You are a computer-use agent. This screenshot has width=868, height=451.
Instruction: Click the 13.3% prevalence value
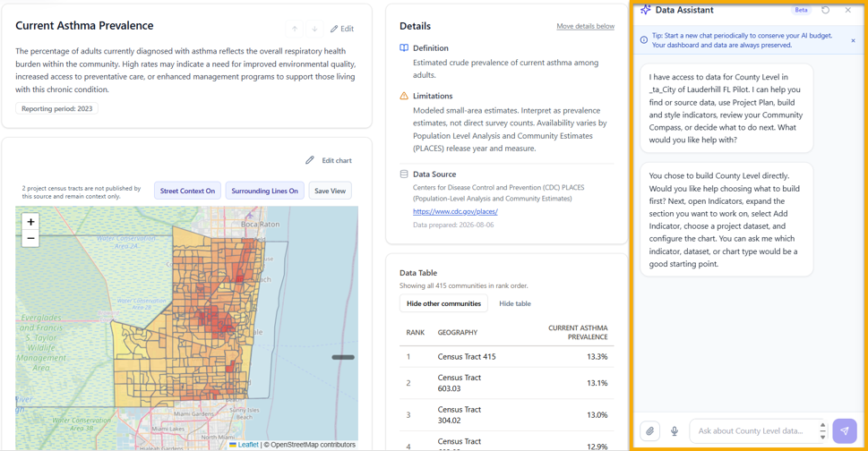click(x=597, y=356)
